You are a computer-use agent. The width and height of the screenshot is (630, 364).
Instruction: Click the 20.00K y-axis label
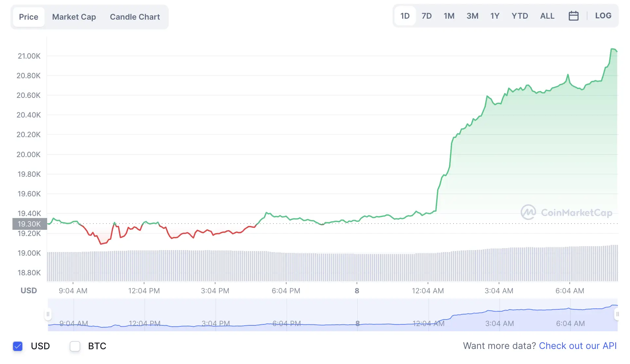tap(28, 155)
